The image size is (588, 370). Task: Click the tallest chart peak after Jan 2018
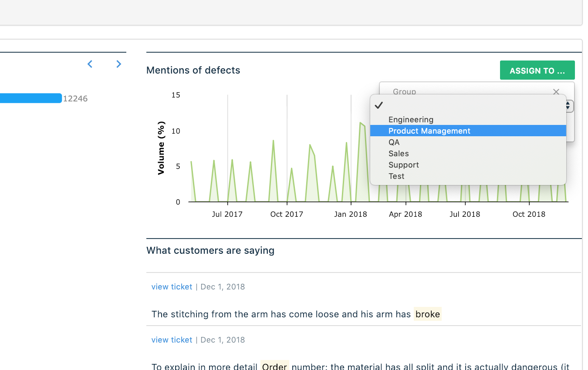(x=360, y=123)
